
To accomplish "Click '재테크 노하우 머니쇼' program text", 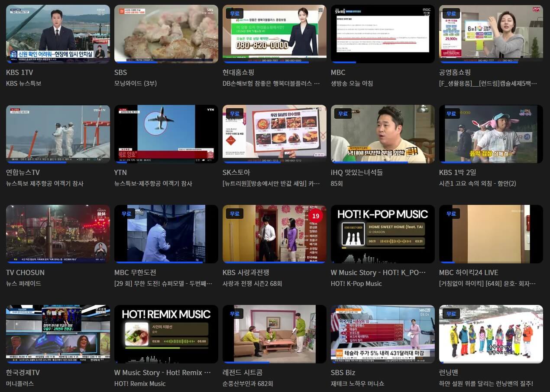I will pos(358,383).
